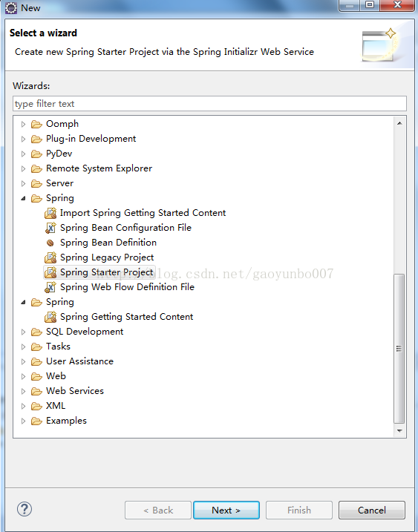Expand the Web Services category
418x532 pixels.
(x=23, y=391)
